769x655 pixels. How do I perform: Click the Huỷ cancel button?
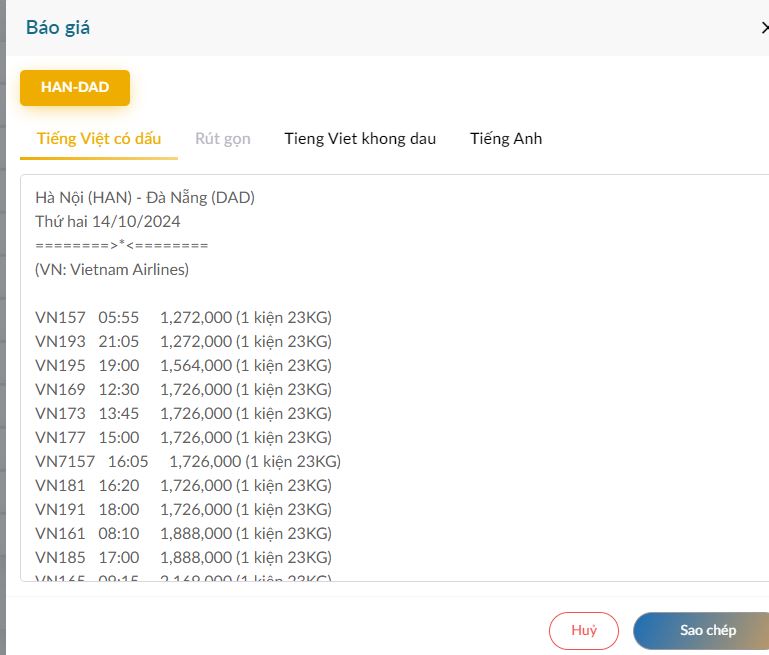click(583, 630)
